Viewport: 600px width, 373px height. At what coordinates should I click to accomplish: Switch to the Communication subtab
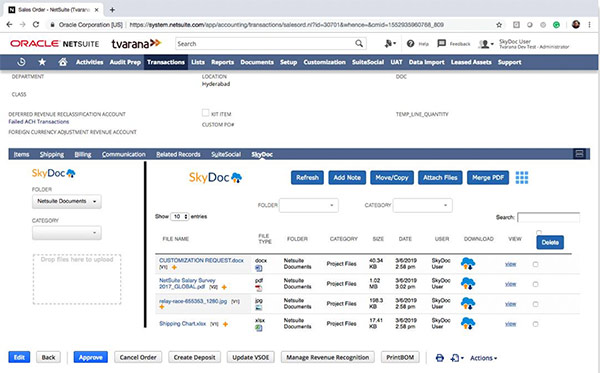(x=124, y=154)
